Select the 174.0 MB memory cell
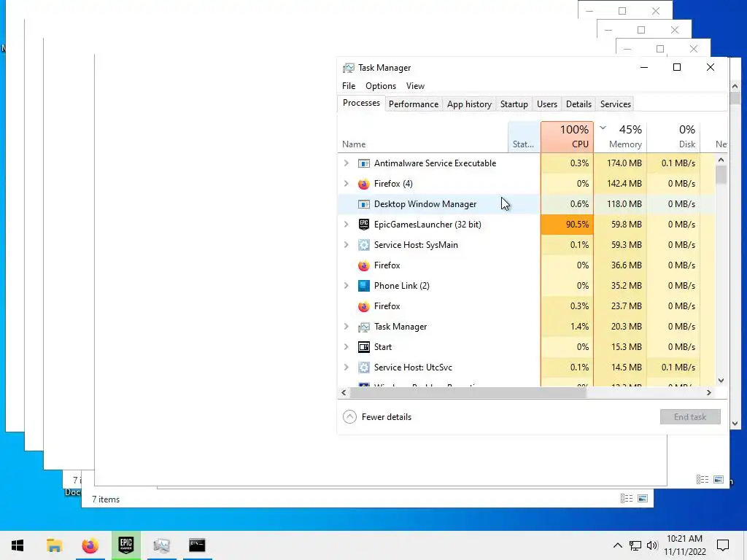747x560 pixels. point(620,163)
